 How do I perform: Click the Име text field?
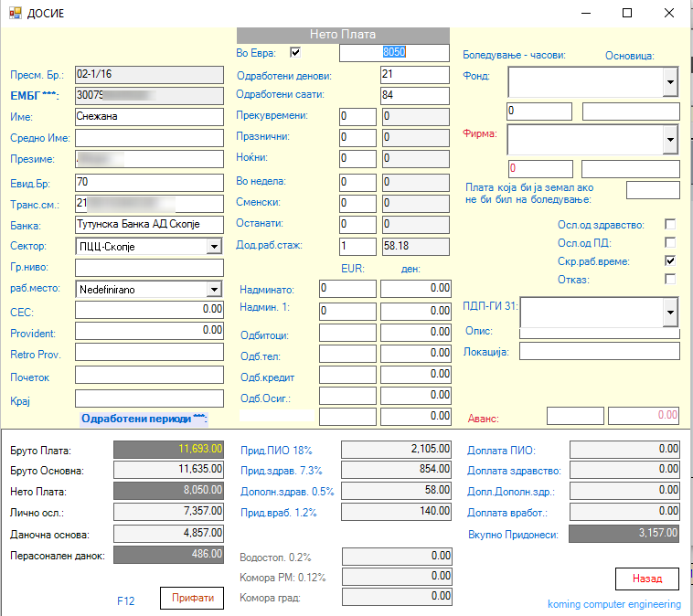pyautogui.click(x=149, y=117)
